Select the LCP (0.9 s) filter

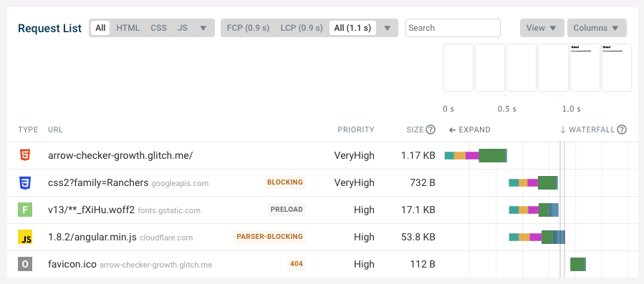tap(301, 28)
